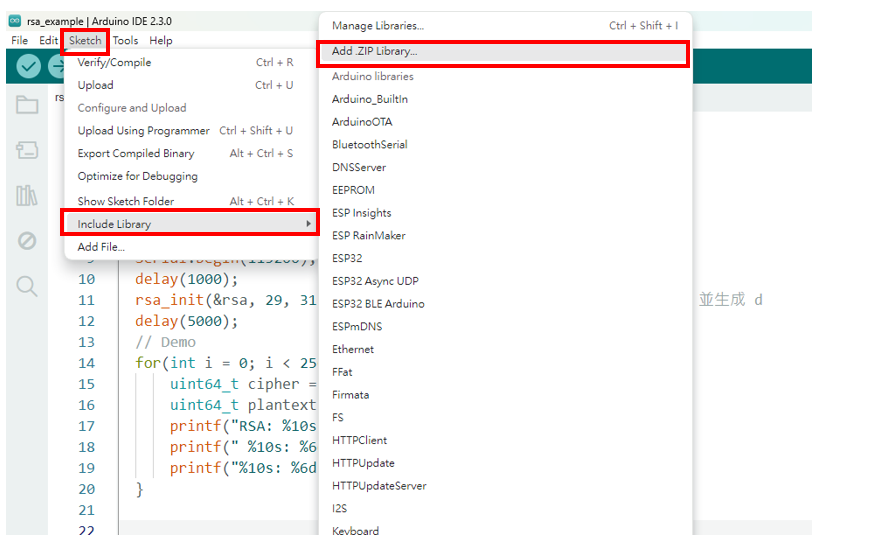Click code line delay(5000);

pos(186,321)
